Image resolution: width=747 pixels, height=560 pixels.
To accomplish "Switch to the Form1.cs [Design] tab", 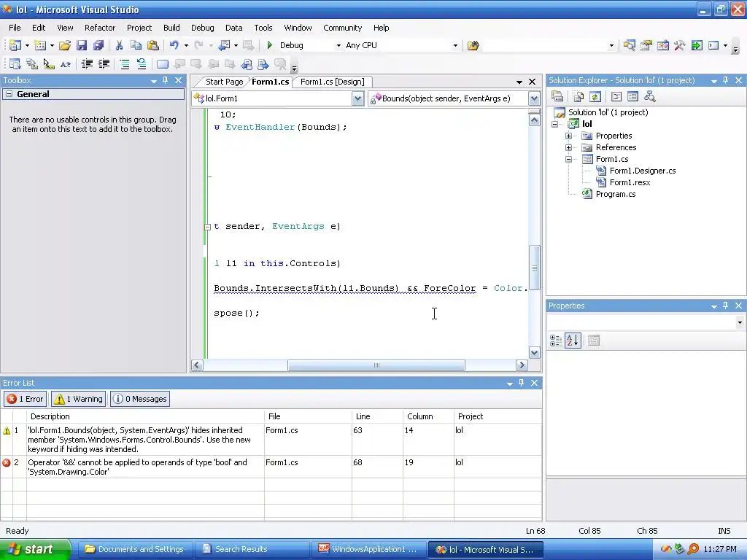I will coord(332,82).
